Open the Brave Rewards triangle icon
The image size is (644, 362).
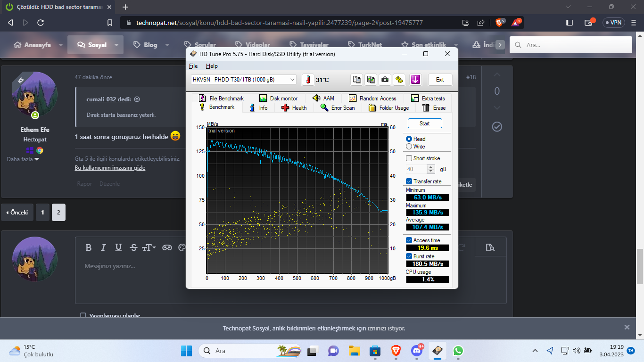[516, 23]
